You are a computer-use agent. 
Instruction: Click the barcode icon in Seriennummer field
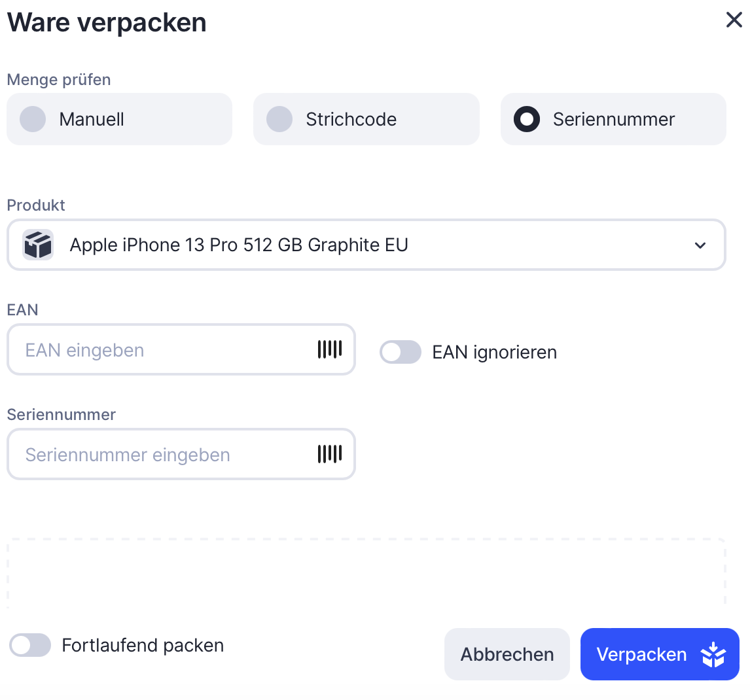pos(330,454)
